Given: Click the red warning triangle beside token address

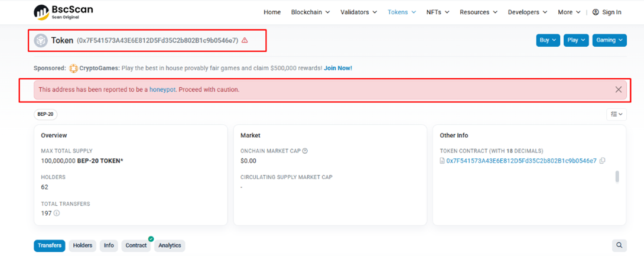Looking at the screenshot, I should pos(245,40).
